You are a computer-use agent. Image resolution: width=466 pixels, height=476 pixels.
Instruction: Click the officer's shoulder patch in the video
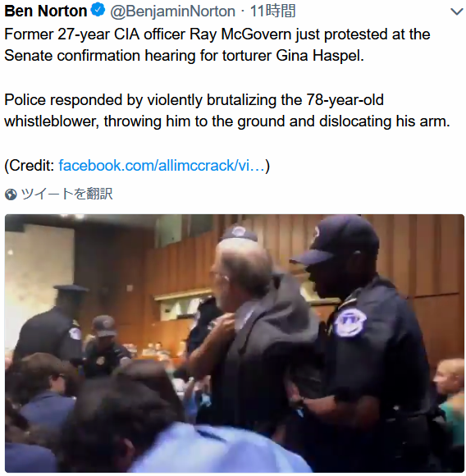pyautogui.click(x=349, y=323)
